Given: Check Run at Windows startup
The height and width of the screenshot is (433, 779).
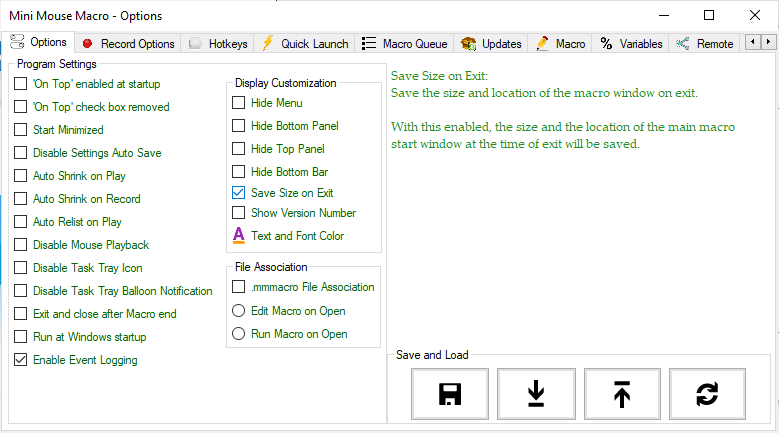Looking at the screenshot, I should coord(20,337).
